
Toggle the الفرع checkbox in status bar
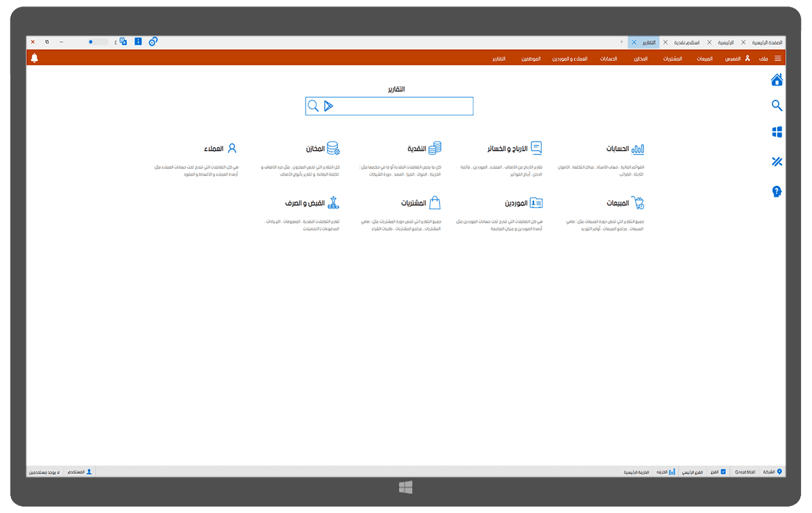point(723,472)
